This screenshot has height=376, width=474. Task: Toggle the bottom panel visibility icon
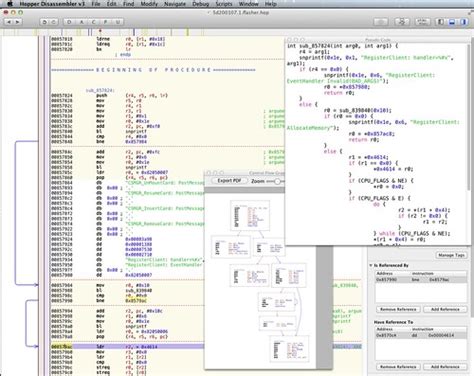[452, 22]
